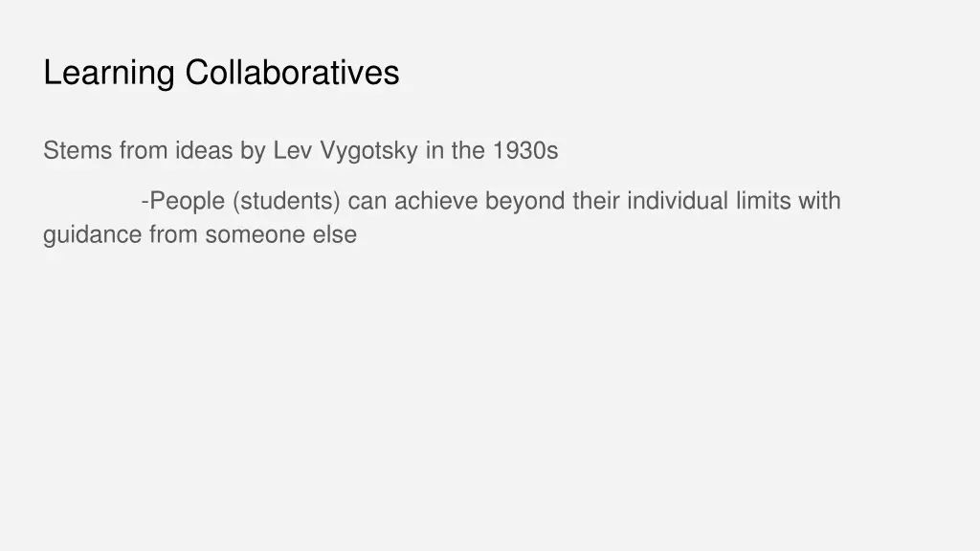Click the word 'their' in the bullet
The height and width of the screenshot is (551, 980).
point(596,202)
